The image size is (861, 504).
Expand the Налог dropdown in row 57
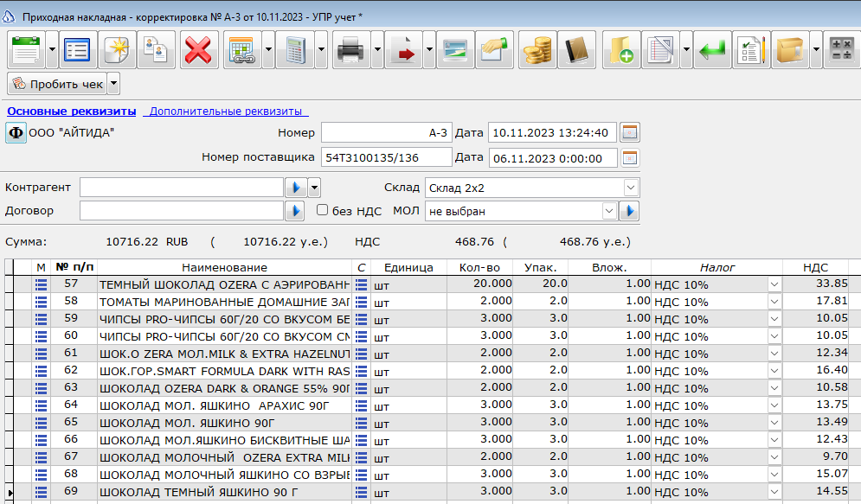coord(774,284)
